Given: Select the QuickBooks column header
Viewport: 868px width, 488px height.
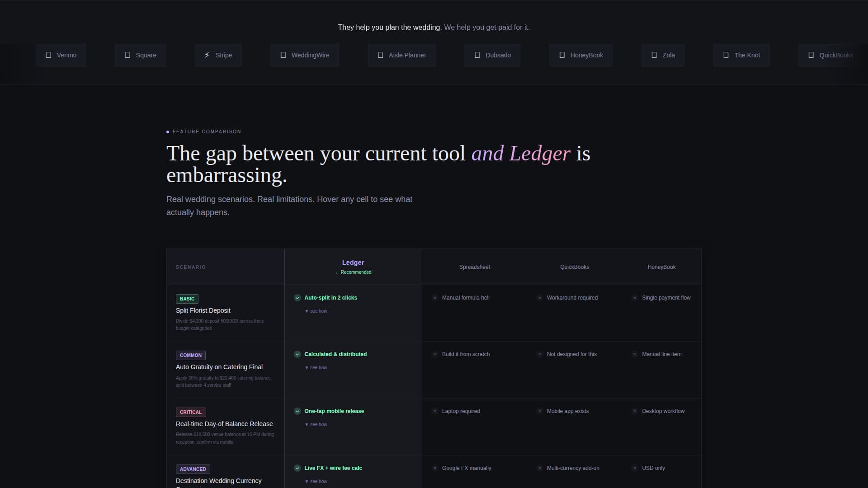Looking at the screenshot, I should click(x=575, y=267).
